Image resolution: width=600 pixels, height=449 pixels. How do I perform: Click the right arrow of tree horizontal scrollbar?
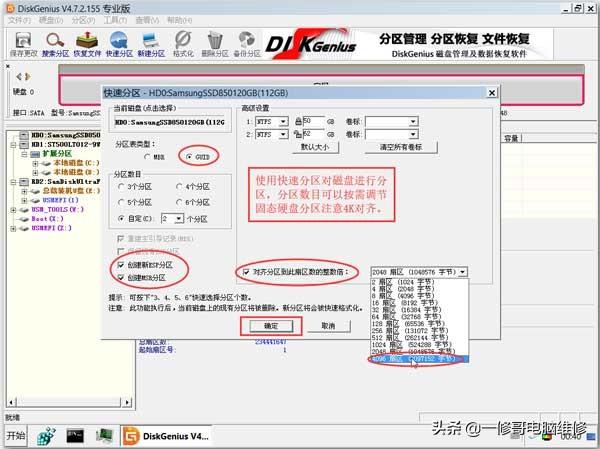127,402
